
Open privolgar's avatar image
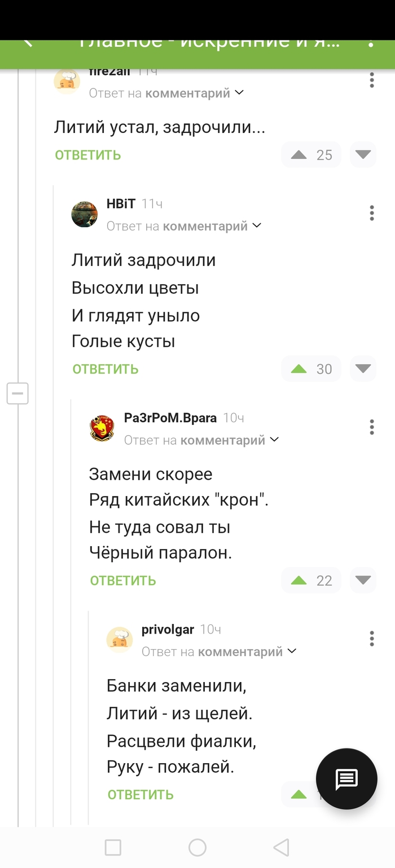click(119, 639)
